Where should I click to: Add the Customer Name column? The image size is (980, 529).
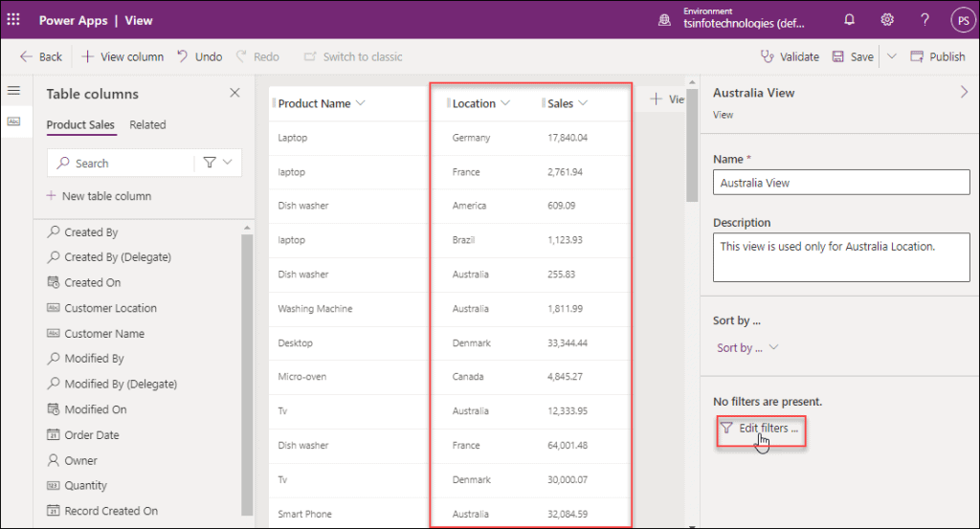(x=96, y=334)
